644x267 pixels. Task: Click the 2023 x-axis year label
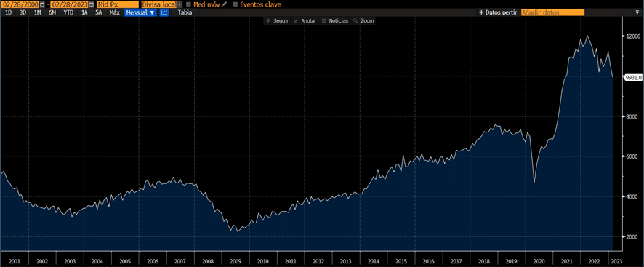pyautogui.click(x=616, y=261)
